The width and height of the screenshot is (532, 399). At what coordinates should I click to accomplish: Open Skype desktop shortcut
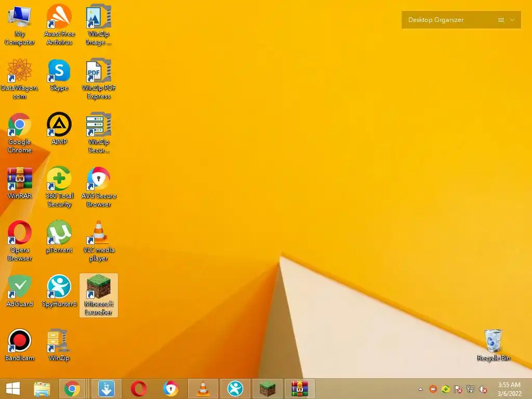click(x=59, y=75)
